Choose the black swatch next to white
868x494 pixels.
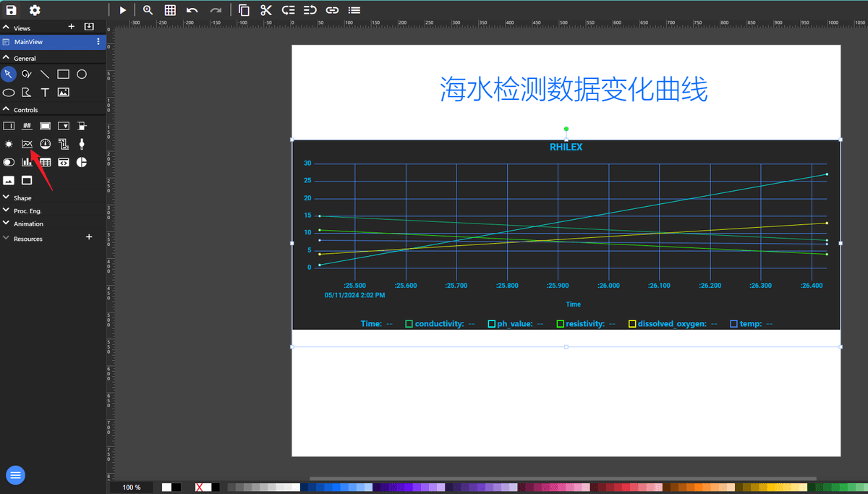click(176, 487)
